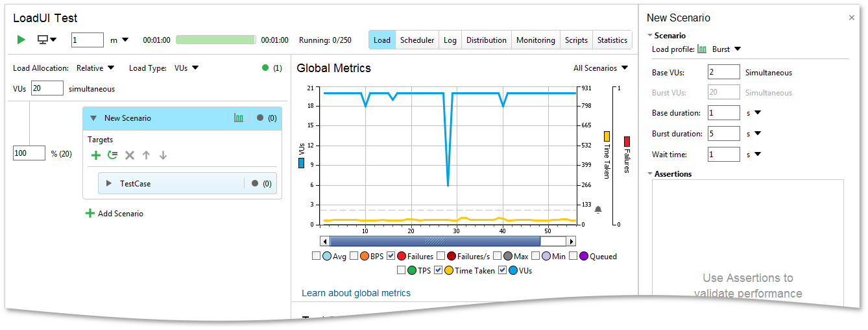Enable the TPS metric checkbox

[401, 270]
